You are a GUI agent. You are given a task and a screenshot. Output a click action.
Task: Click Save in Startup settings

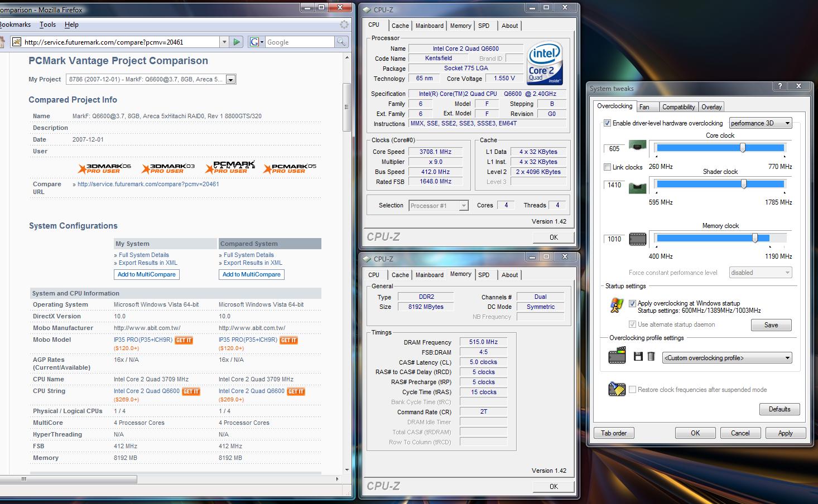pos(771,325)
